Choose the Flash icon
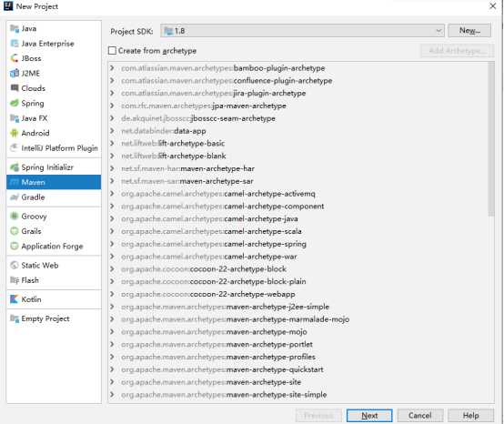This screenshot has height=424, width=504. coord(15,280)
